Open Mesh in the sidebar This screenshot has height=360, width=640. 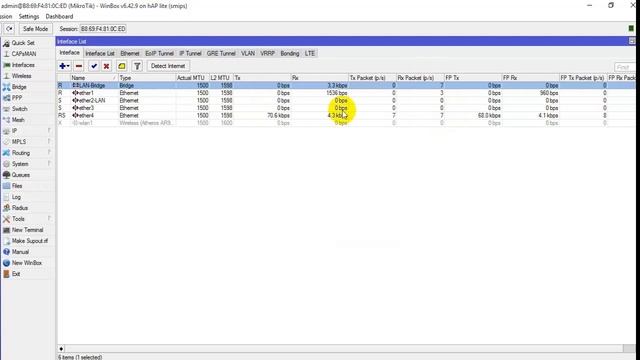pos(18,120)
